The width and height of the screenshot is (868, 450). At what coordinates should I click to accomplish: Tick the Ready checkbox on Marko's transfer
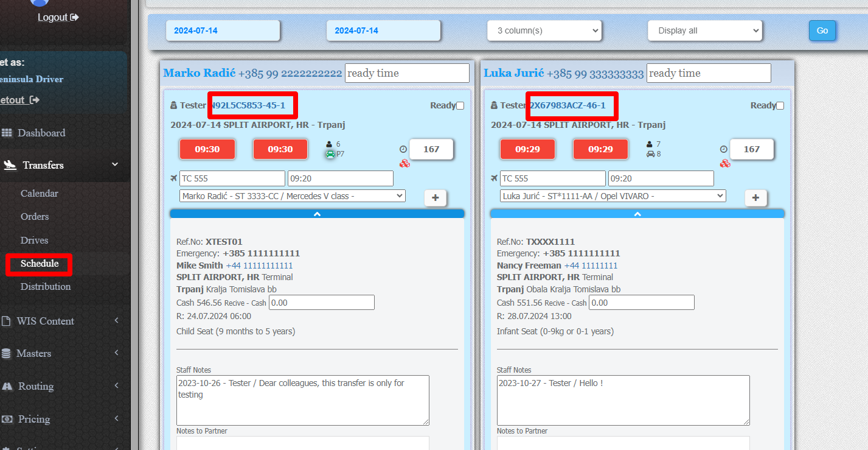(460, 105)
